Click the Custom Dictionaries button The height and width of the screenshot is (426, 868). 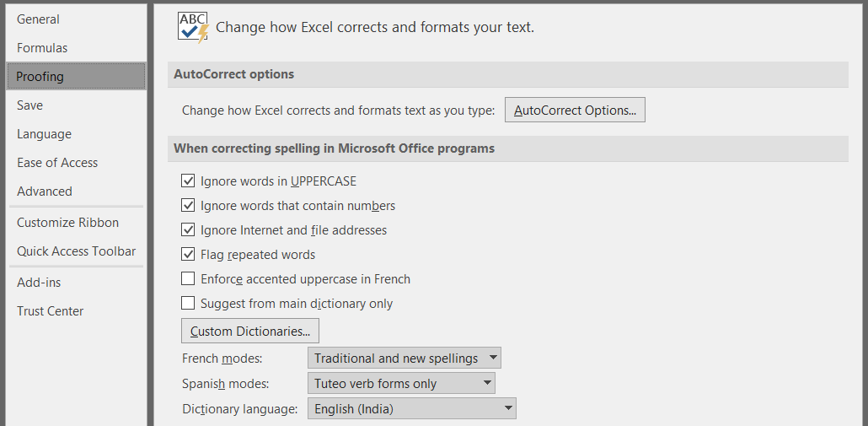(250, 332)
